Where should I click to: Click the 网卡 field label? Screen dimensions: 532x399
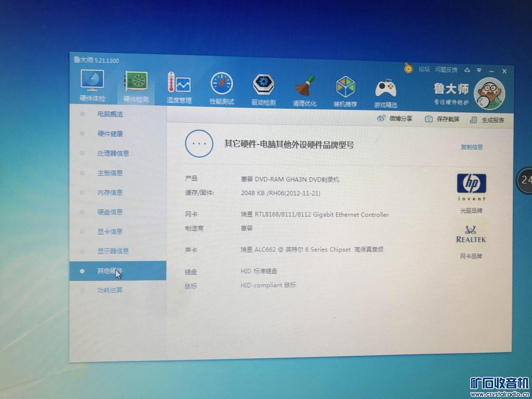pyautogui.click(x=191, y=214)
